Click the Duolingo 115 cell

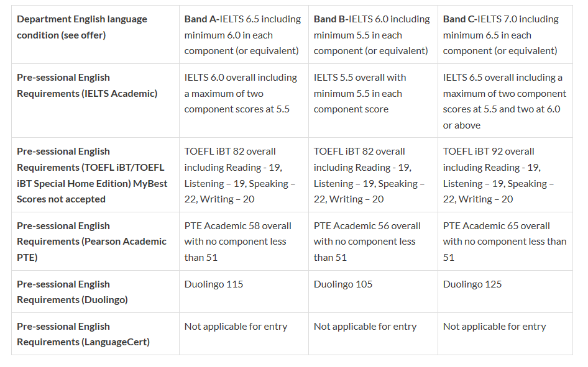coord(214,284)
